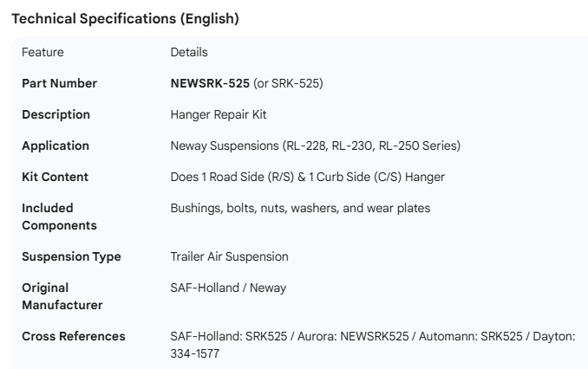This screenshot has height=369, width=588.
Task: Click the Application row label
Action: point(56,146)
